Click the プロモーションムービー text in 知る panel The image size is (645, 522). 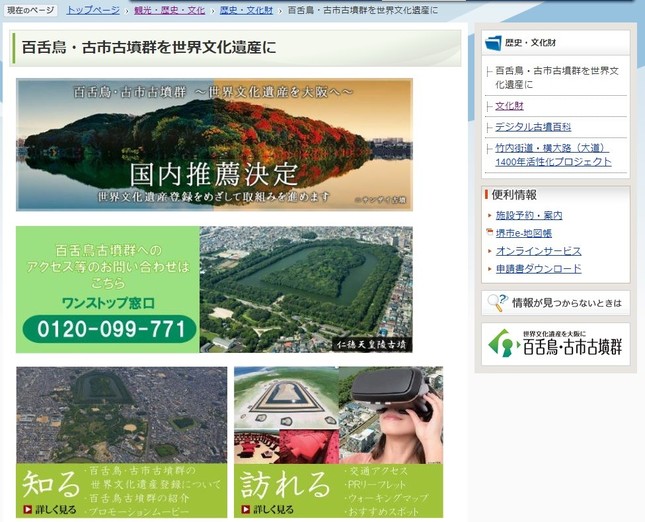click(x=139, y=512)
